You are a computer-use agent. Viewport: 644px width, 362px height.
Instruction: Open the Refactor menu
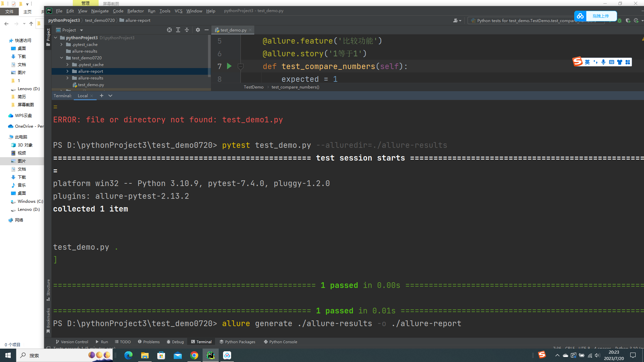pyautogui.click(x=136, y=11)
